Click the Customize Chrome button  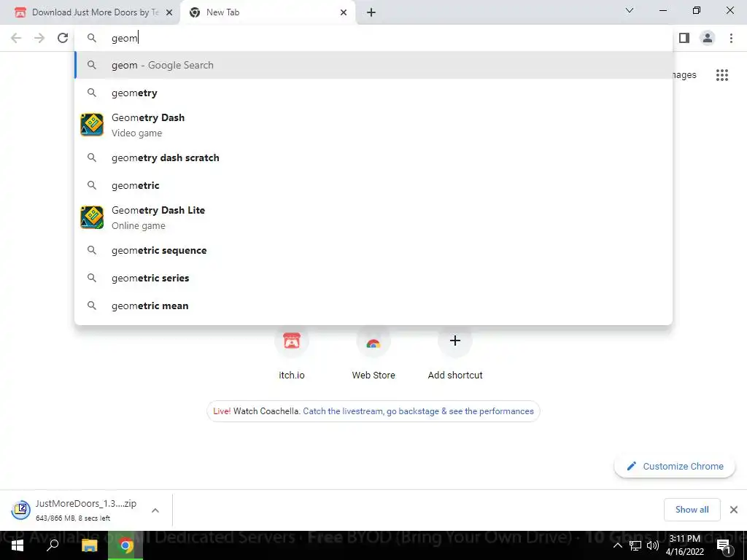[x=675, y=466]
